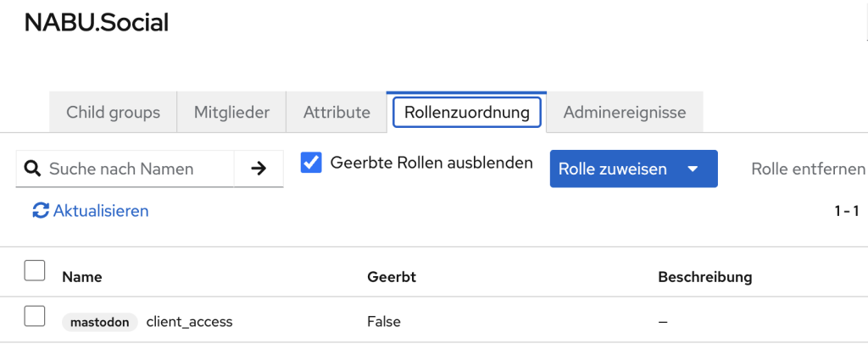
Task: Open the 1 - 1 pagination menu
Action: point(846,211)
